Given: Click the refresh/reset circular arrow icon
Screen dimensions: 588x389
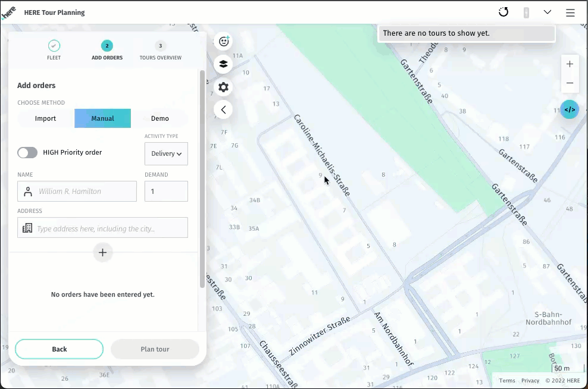Looking at the screenshot, I should (x=503, y=12).
